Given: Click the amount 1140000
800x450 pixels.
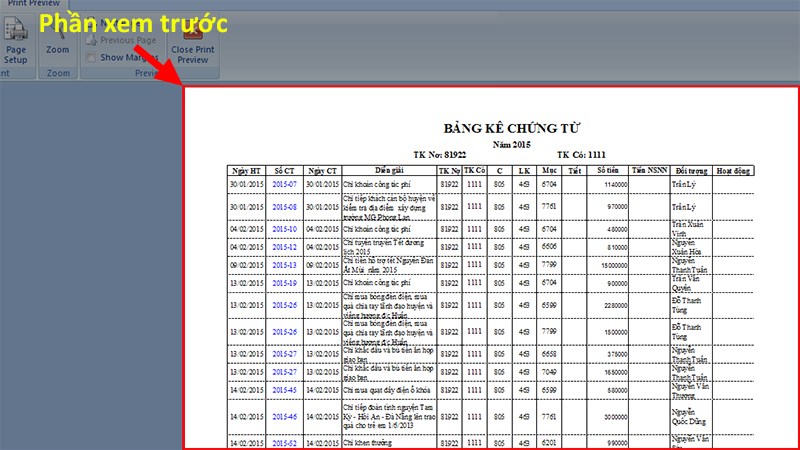Looking at the screenshot, I should click(x=616, y=185).
